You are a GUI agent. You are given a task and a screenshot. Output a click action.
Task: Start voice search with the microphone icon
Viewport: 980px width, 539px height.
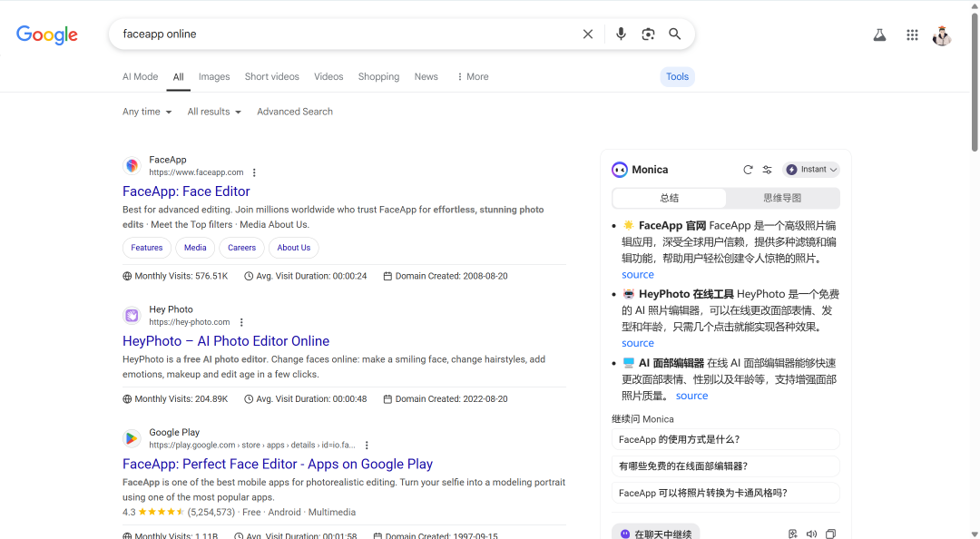pos(621,34)
